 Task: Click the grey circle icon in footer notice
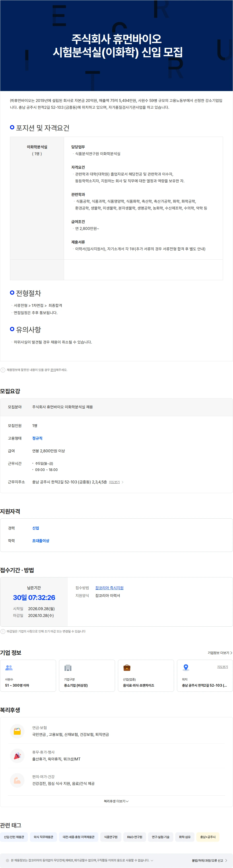tap(8, 860)
